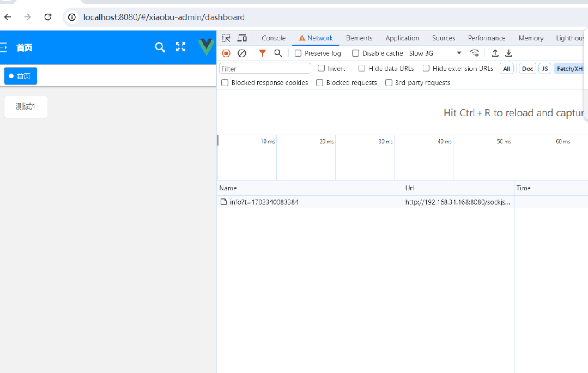Open the Slow 3G throttling dropdown
Screen dimensions: 588x373
(x=435, y=53)
